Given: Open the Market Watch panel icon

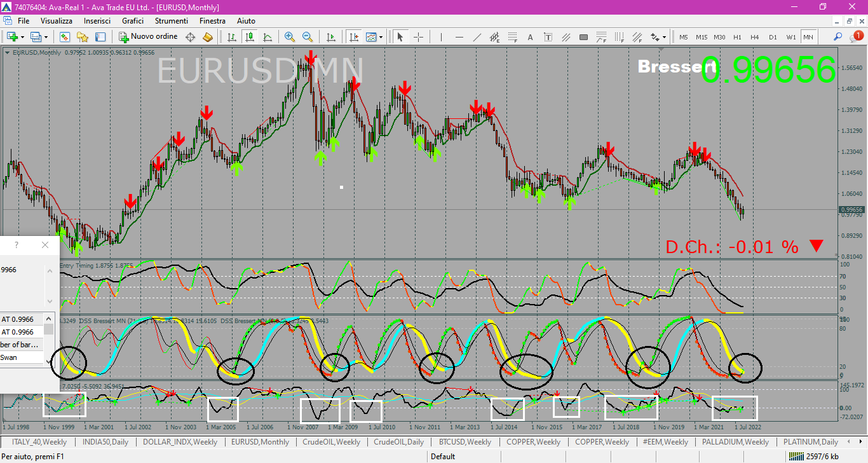Looking at the screenshot, I should click(65, 37).
